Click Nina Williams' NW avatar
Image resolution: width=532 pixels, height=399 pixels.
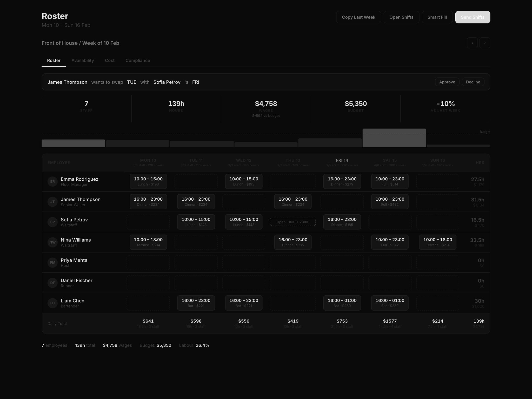(x=52, y=242)
